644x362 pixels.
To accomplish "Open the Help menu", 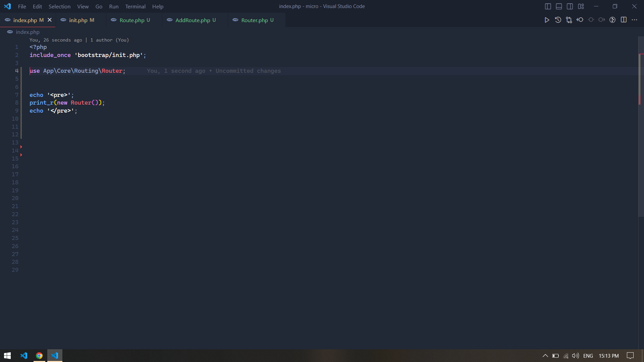I will 158,6.
